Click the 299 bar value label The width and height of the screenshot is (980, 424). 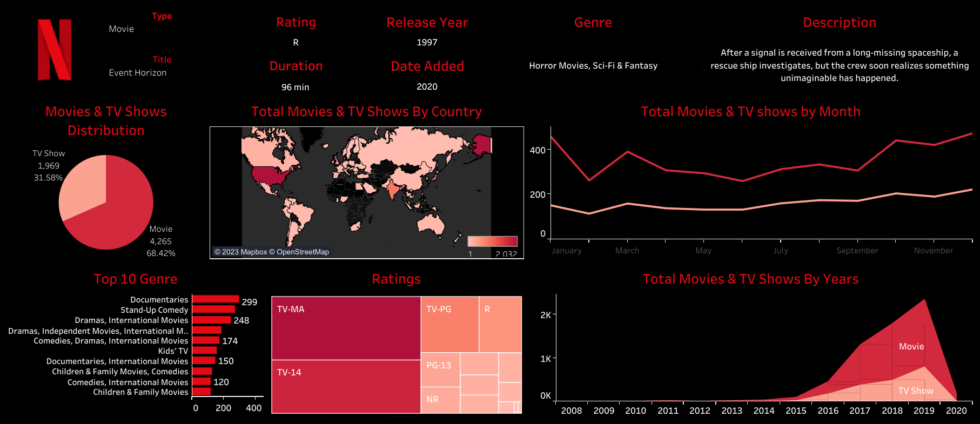pos(250,302)
